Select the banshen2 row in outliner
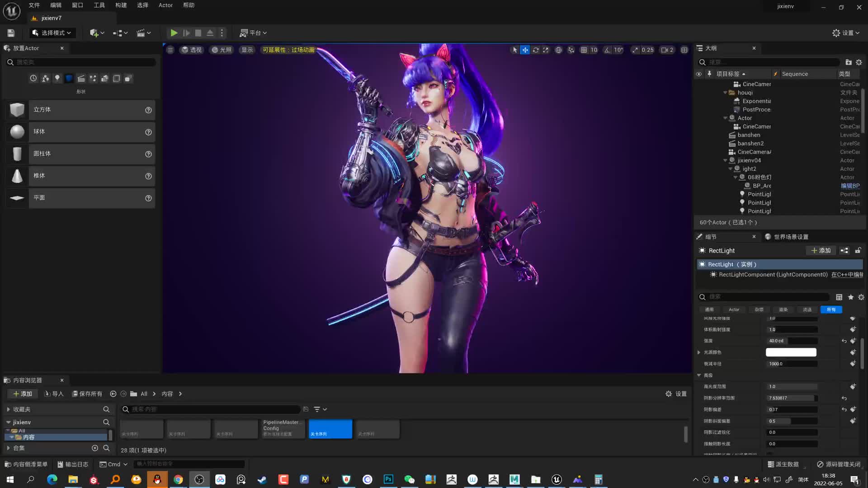868x488 pixels. tap(778, 144)
